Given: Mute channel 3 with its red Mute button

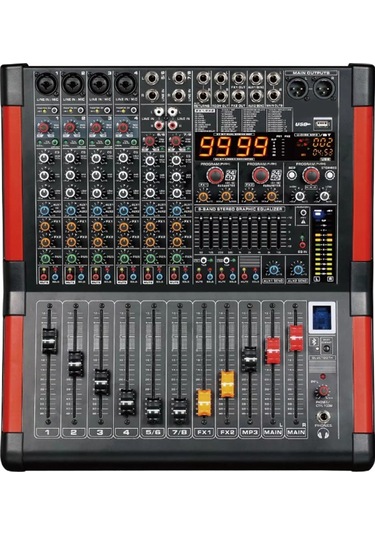Looking at the screenshot, I should coord(96,277).
